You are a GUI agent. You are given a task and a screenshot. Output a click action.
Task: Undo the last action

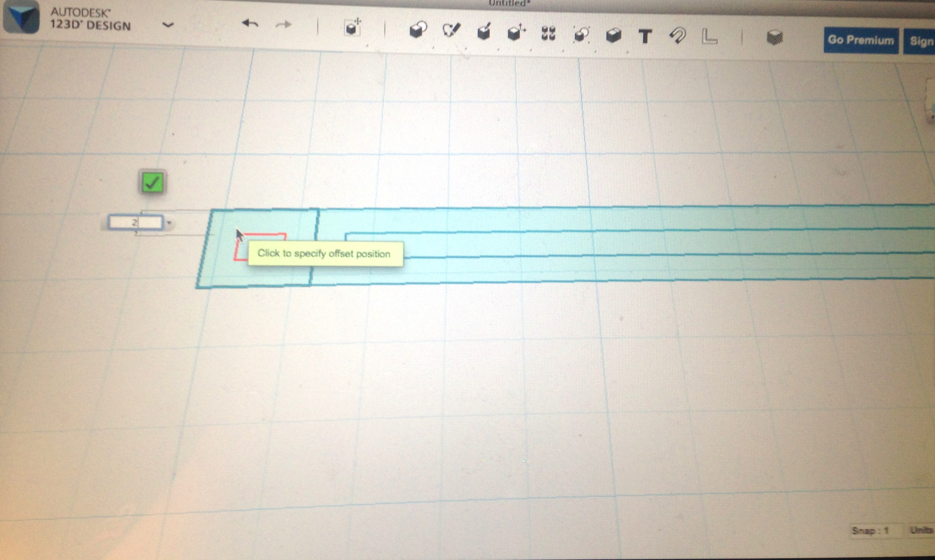[250, 24]
